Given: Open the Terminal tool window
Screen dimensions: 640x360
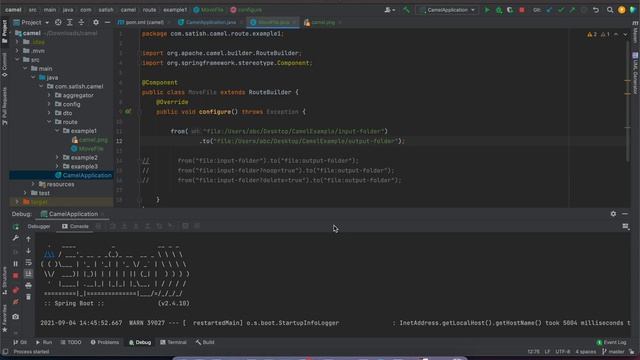Looking at the screenshot, I should (173, 342).
